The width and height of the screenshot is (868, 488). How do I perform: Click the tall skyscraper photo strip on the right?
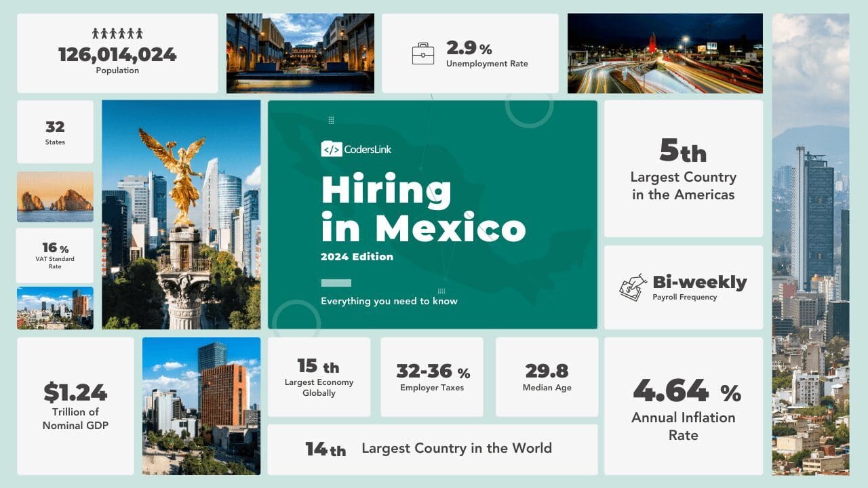(x=811, y=244)
